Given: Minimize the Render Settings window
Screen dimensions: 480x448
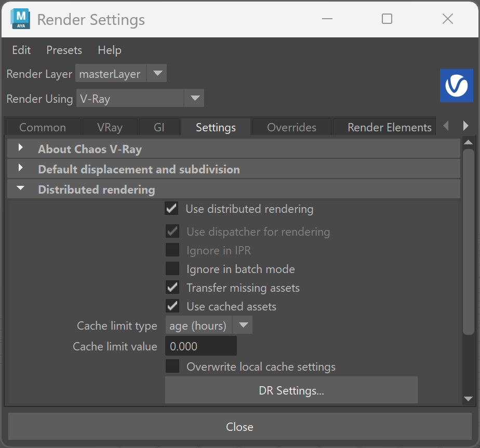Looking at the screenshot, I should tap(327, 19).
